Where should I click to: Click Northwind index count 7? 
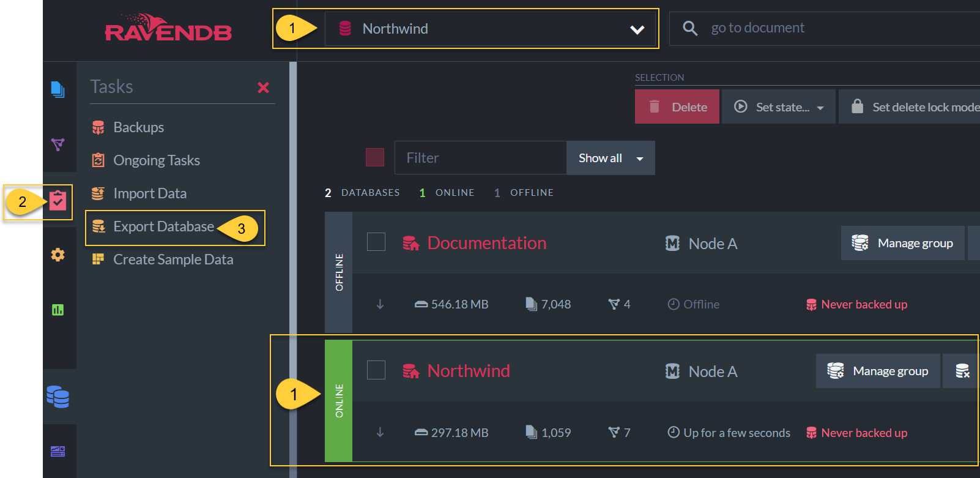(619, 433)
